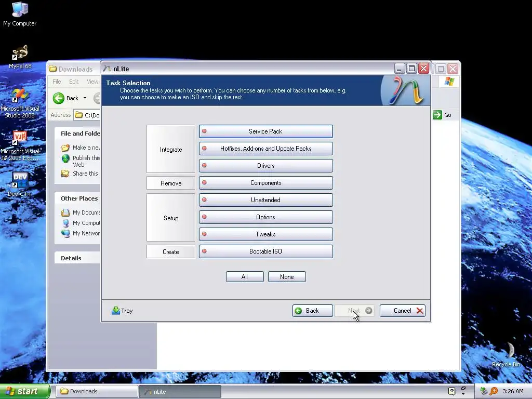The height and width of the screenshot is (399, 532).
Task: Toggle the Service Pack task
Action: [x=265, y=131]
